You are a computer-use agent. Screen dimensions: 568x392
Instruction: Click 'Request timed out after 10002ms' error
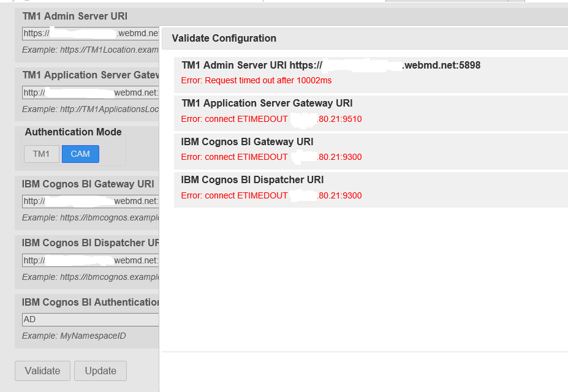click(256, 80)
